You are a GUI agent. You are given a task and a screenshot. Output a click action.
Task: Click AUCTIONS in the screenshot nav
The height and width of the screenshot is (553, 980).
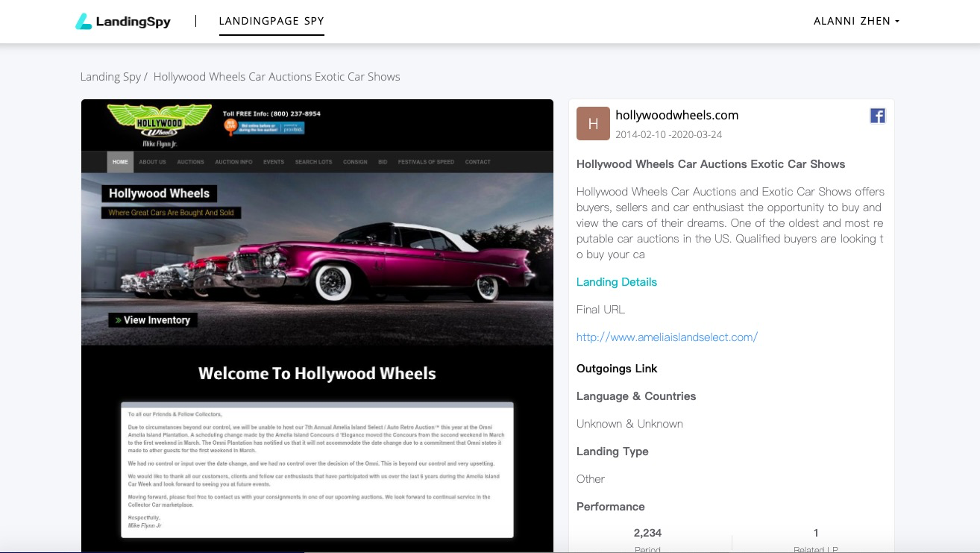pyautogui.click(x=190, y=162)
